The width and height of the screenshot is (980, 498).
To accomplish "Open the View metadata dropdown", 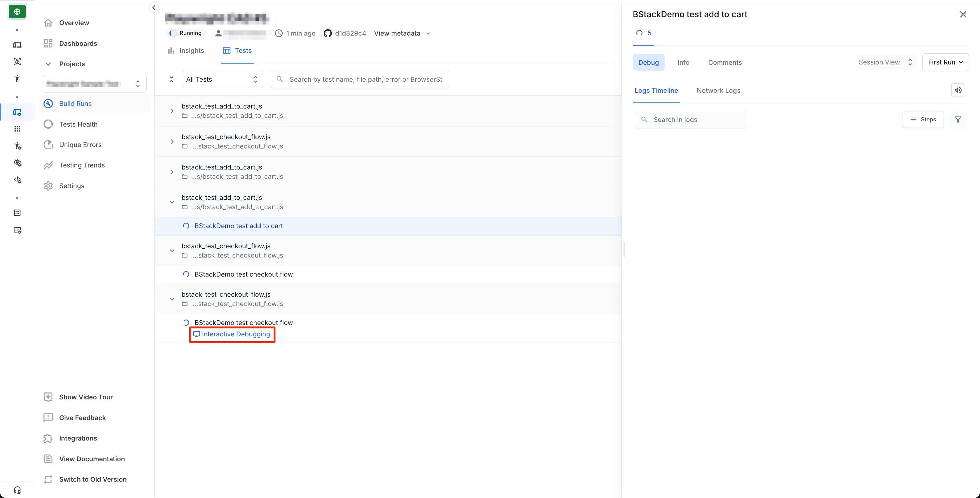I will 402,33.
